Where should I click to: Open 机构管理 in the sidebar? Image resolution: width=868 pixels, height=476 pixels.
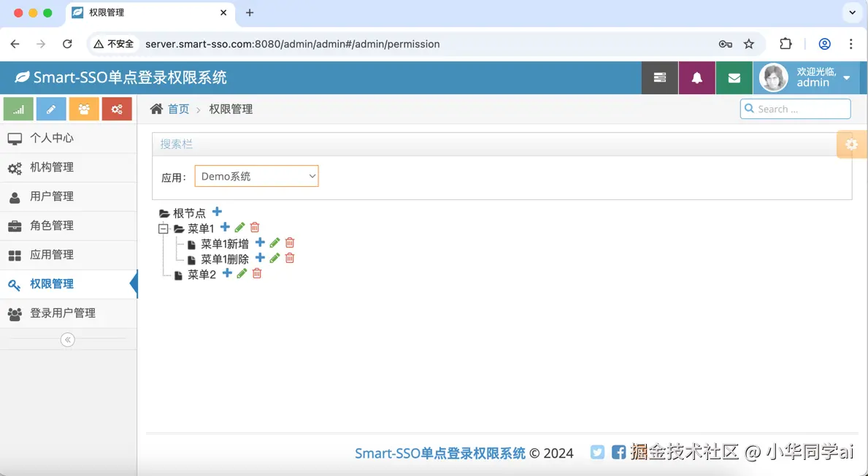tap(69, 168)
